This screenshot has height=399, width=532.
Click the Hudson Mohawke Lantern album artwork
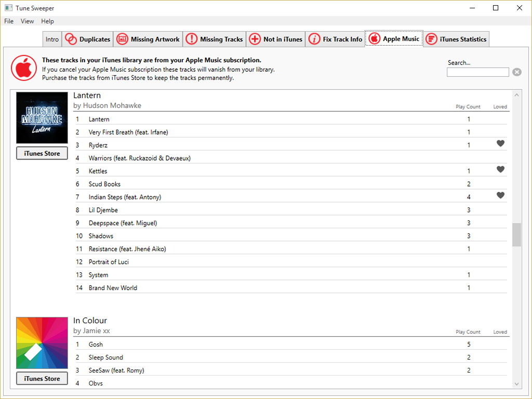point(42,118)
